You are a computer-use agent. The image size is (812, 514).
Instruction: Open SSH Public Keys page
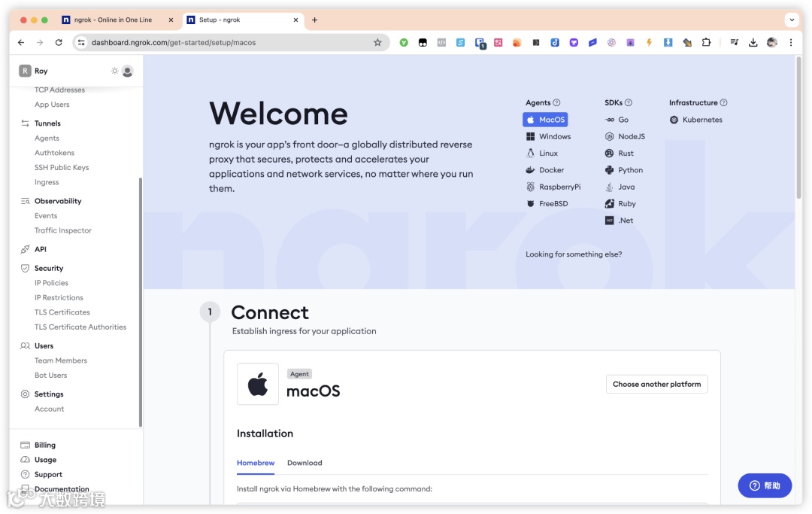click(x=62, y=167)
